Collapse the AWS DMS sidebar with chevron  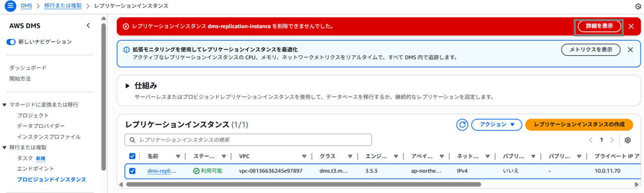(x=88, y=26)
